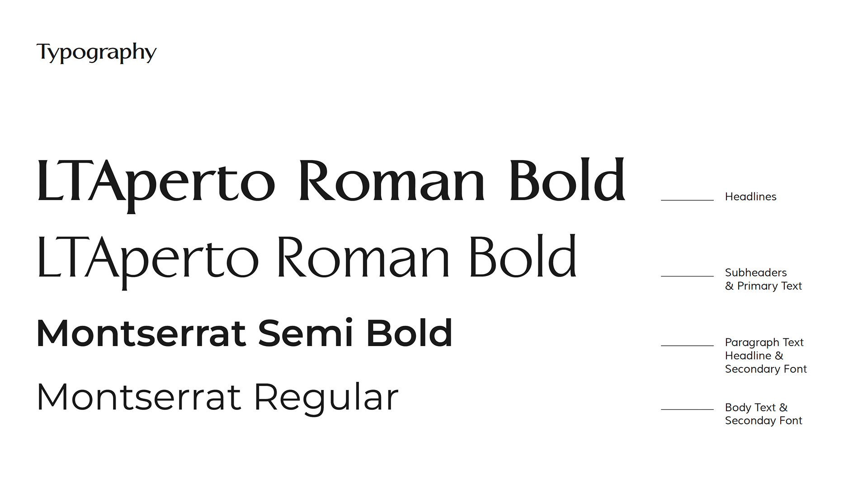
Task: Click the line beside Body Text
Action: point(687,409)
